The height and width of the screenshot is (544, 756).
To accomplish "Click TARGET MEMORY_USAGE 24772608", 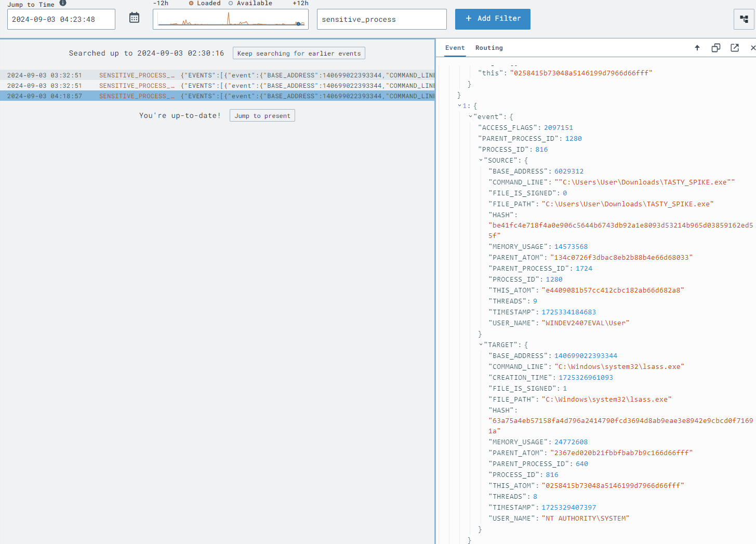I will pos(571,442).
